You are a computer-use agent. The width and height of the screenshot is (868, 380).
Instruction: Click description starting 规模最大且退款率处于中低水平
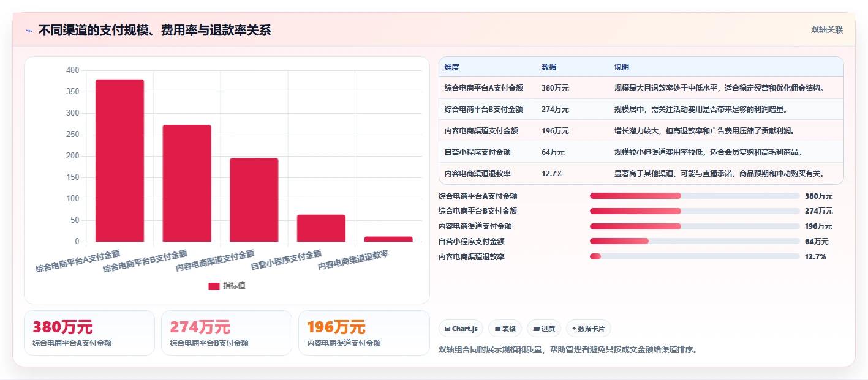click(x=719, y=88)
